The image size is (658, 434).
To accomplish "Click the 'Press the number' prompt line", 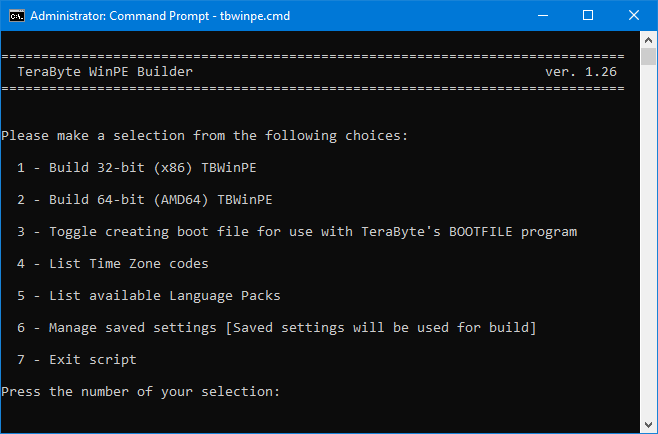I will pyautogui.click(x=141, y=392).
